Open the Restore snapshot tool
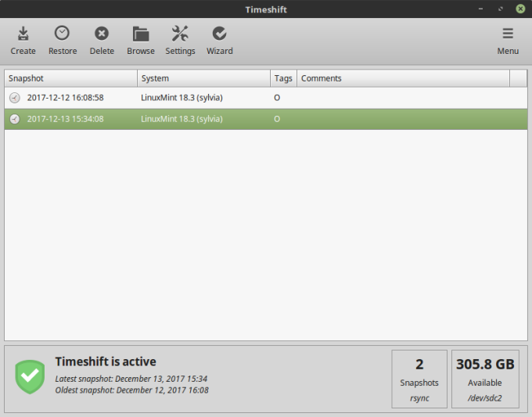The height and width of the screenshot is (417, 532). click(63, 41)
